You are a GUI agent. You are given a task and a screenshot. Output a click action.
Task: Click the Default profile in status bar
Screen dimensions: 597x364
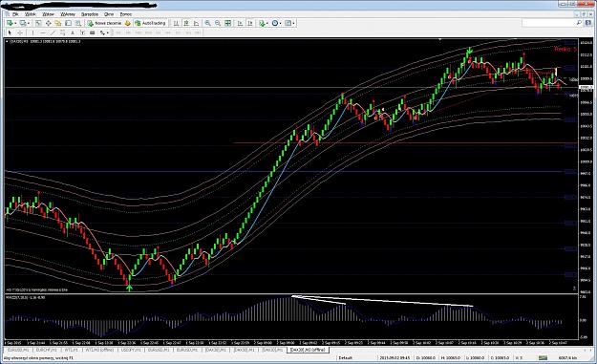[x=346, y=358]
